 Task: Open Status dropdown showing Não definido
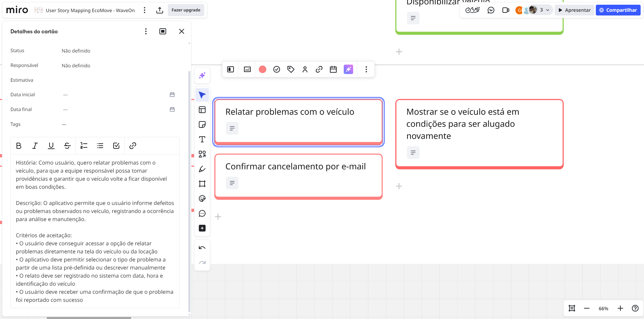(x=76, y=51)
